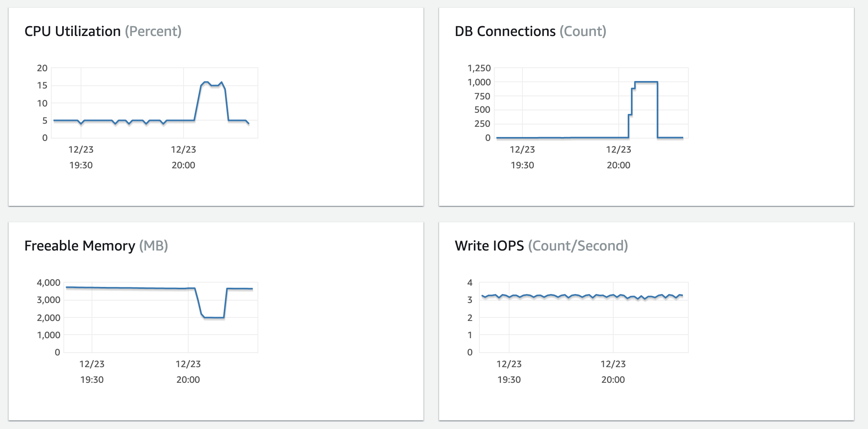
Task: Click the 20:00 label under Freeable Memory chart
Action: pos(189,379)
